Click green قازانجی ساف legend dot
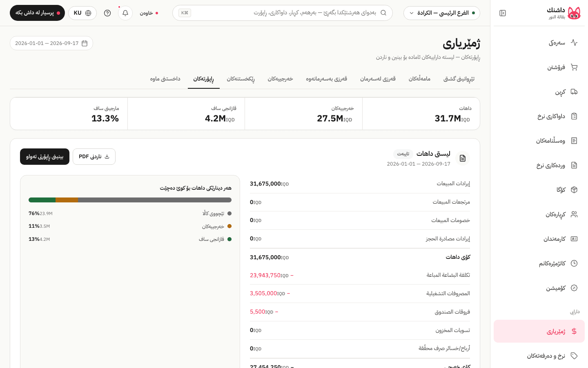This screenshot has height=368, width=588. 229,239
